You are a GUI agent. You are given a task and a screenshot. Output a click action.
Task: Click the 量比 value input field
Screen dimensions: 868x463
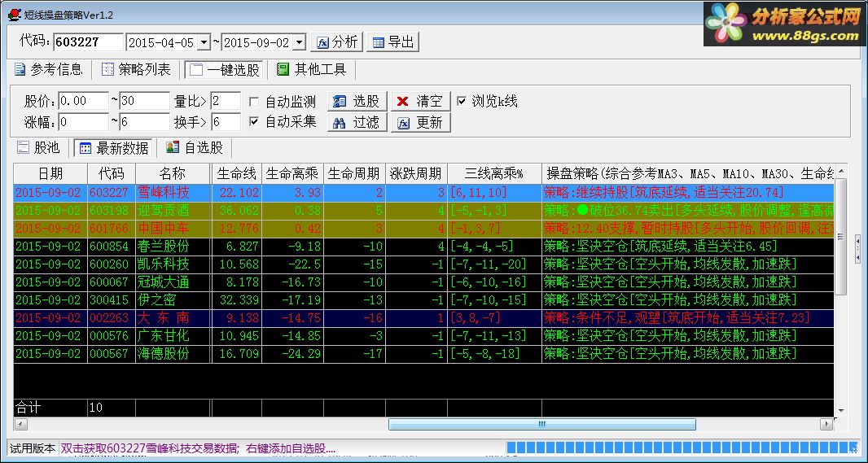coord(226,101)
